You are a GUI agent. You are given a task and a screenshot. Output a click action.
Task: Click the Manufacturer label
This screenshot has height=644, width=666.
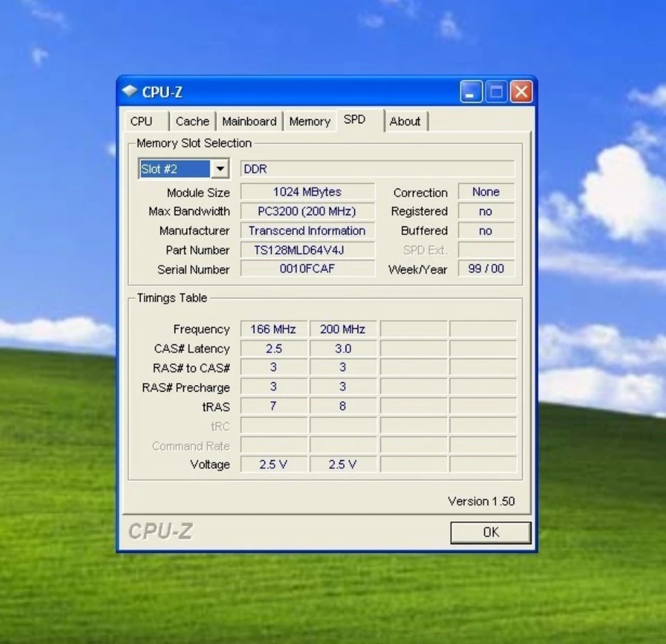pos(194,230)
